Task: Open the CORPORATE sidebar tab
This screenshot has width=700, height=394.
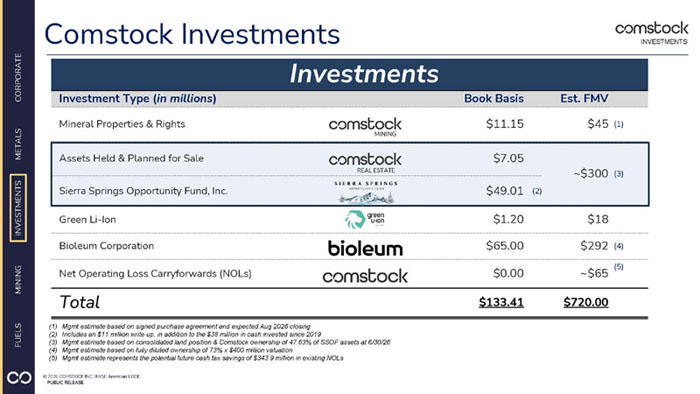Action: 18,78
